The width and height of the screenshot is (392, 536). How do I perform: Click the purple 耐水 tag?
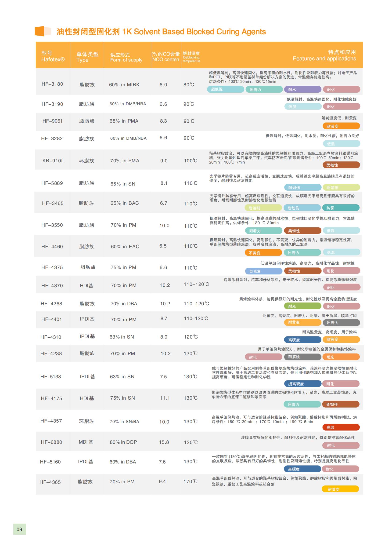coord(302,90)
